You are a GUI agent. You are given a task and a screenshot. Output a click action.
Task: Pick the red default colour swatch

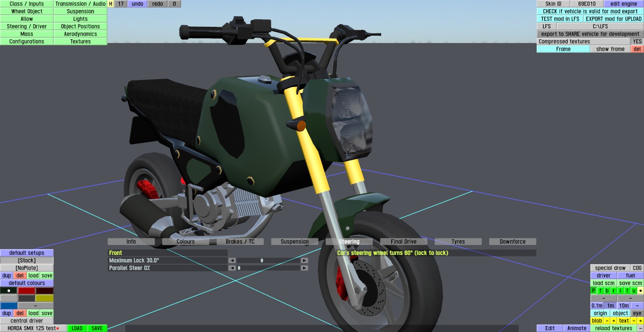(27, 291)
